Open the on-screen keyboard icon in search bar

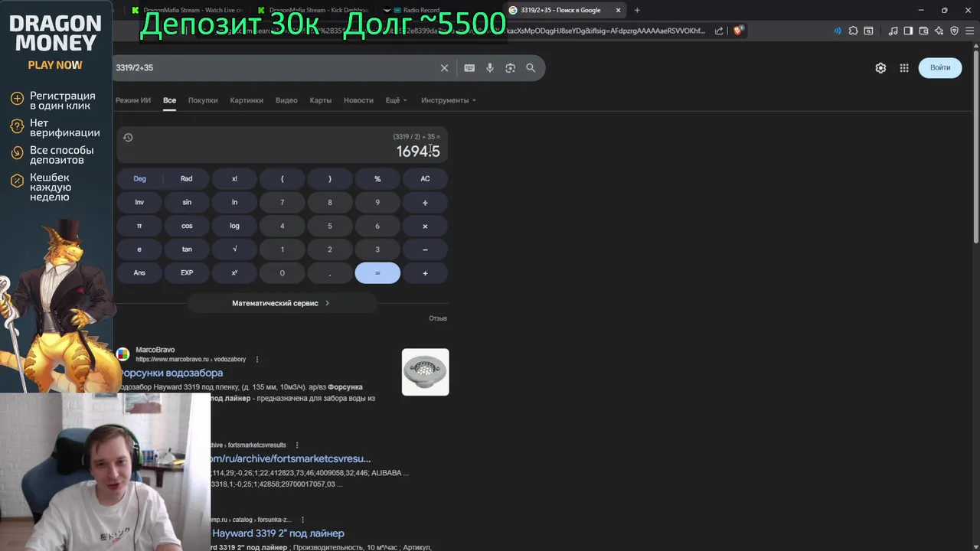469,68
